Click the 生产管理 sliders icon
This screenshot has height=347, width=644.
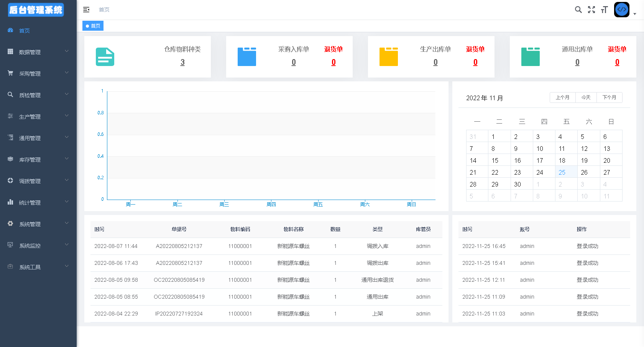[10, 116]
